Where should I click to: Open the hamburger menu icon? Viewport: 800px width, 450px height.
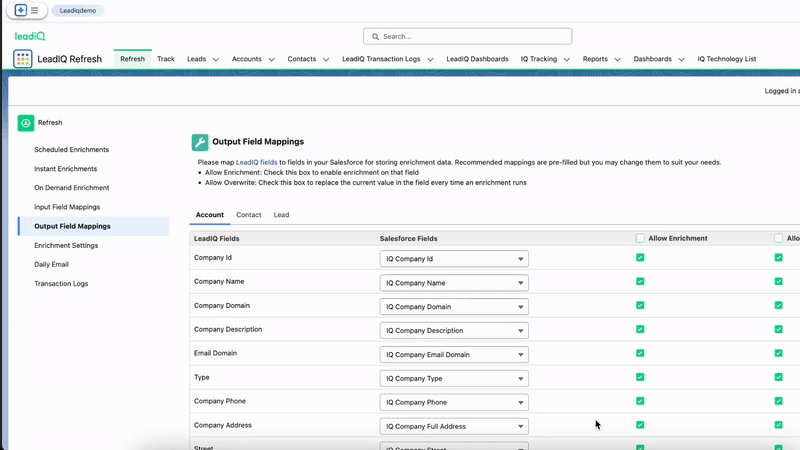[x=34, y=11]
